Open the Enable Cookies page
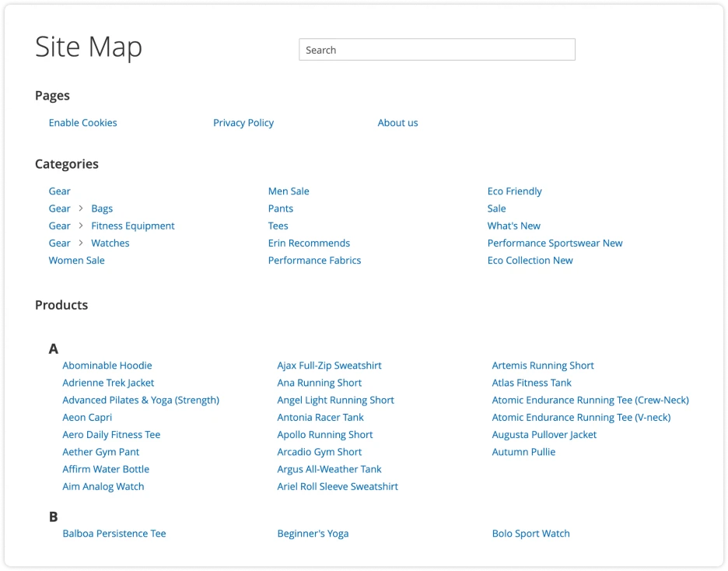728x571 pixels. pyautogui.click(x=82, y=122)
